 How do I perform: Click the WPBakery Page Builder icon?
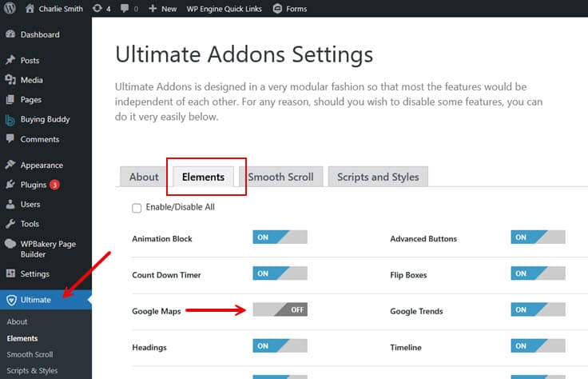click(x=10, y=244)
